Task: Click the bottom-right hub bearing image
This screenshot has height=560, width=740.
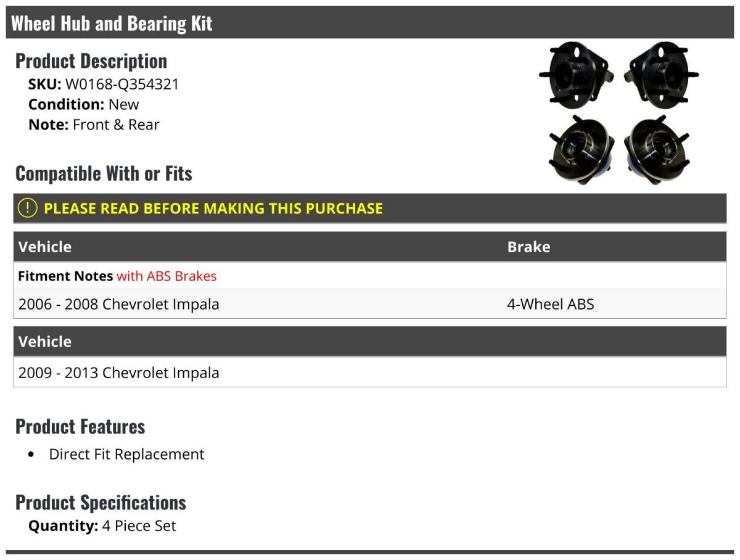Action: 656,150
